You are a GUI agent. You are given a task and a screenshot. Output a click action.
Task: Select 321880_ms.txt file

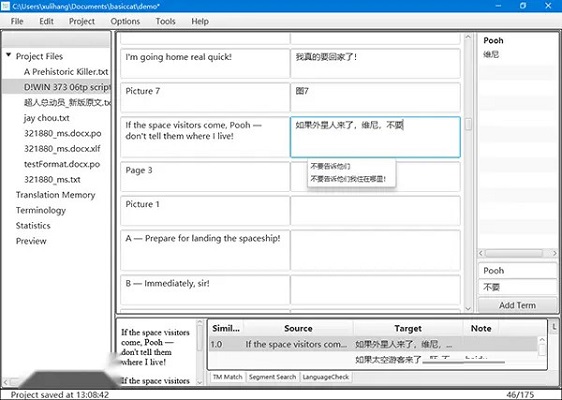52,180
